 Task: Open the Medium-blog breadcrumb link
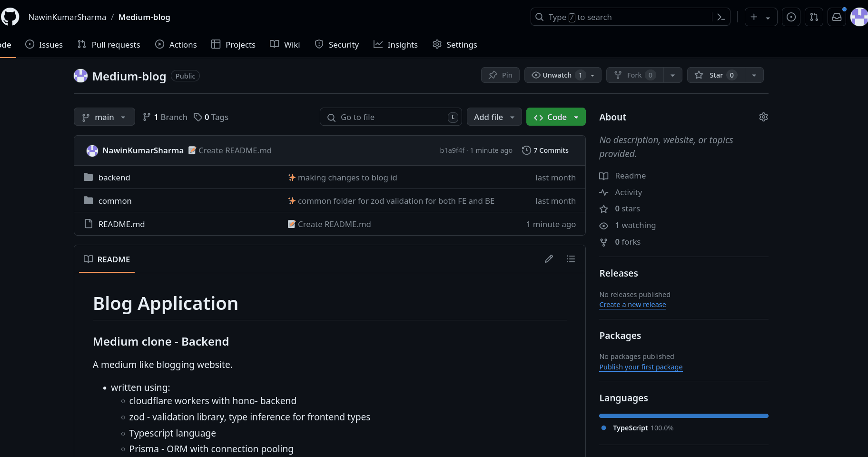(x=144, y=17)
